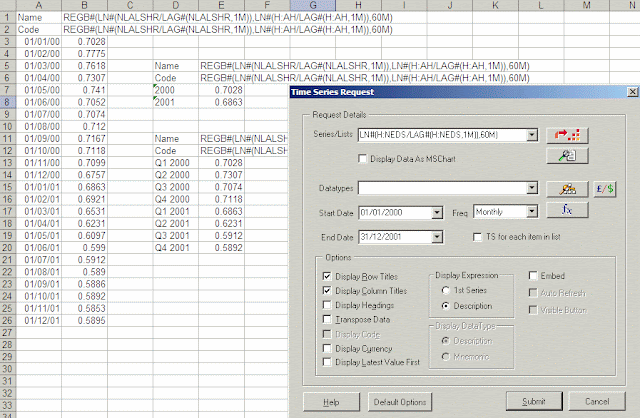Select column G header in spreadsheet
Viewport: 640px width, 418px height.
[x=313, y=5]
